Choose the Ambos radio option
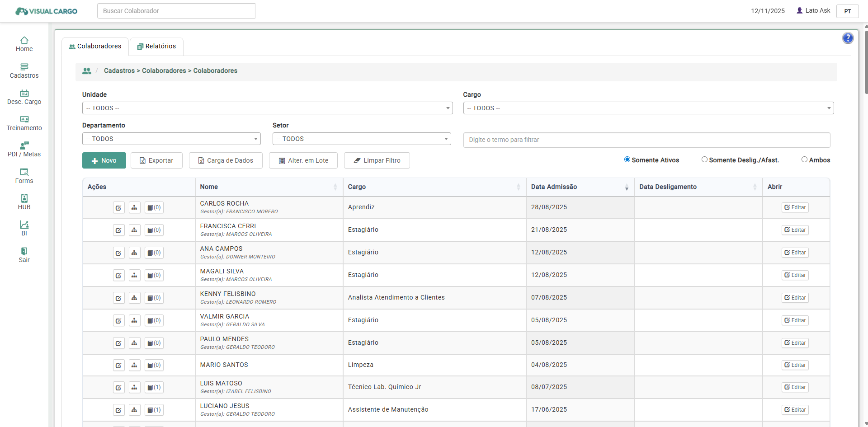868x427 pixels. 804,160
